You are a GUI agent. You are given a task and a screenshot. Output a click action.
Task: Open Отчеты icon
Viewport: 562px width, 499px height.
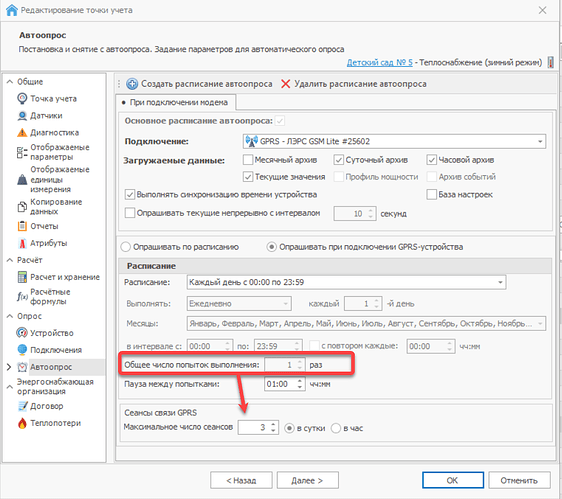tap(22, 226)
